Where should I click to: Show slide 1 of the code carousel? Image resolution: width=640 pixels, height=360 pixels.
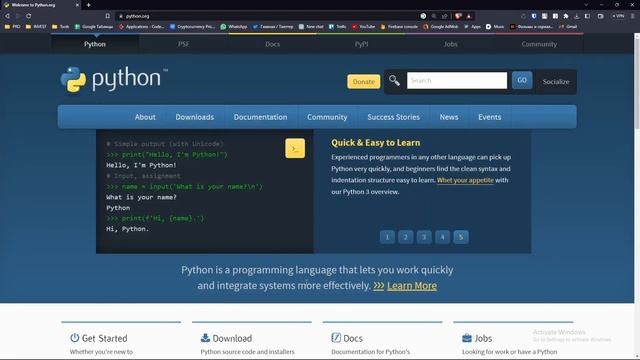pos(387,237)
